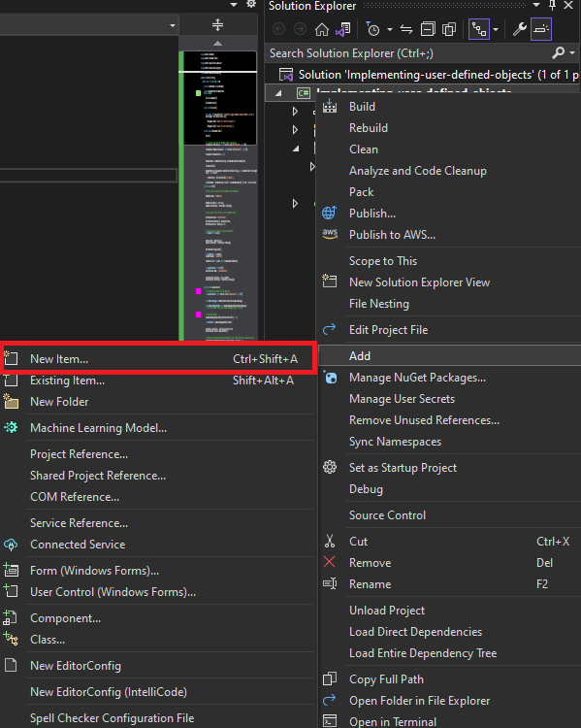
Task: Open the Solution Explorer window position dropdown
Action: point(536,5)
